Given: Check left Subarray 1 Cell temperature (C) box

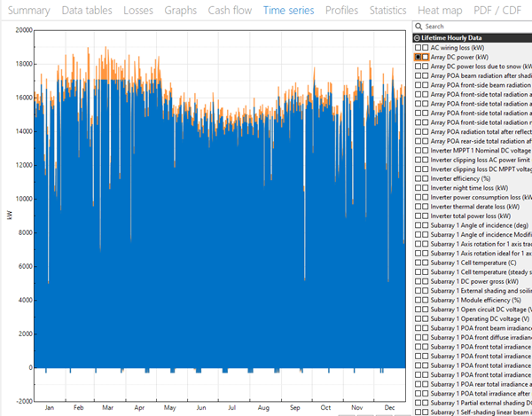Looking at the screenshot, I should click(418, 263).
